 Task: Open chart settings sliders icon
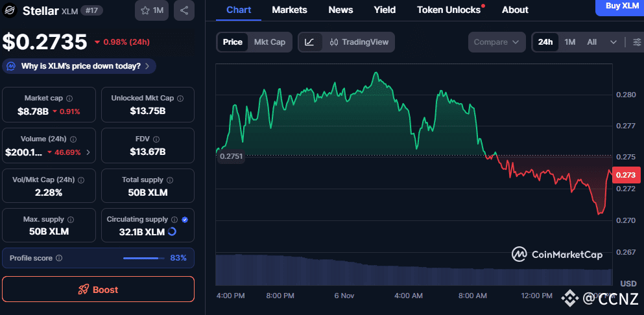coord(637,42)
